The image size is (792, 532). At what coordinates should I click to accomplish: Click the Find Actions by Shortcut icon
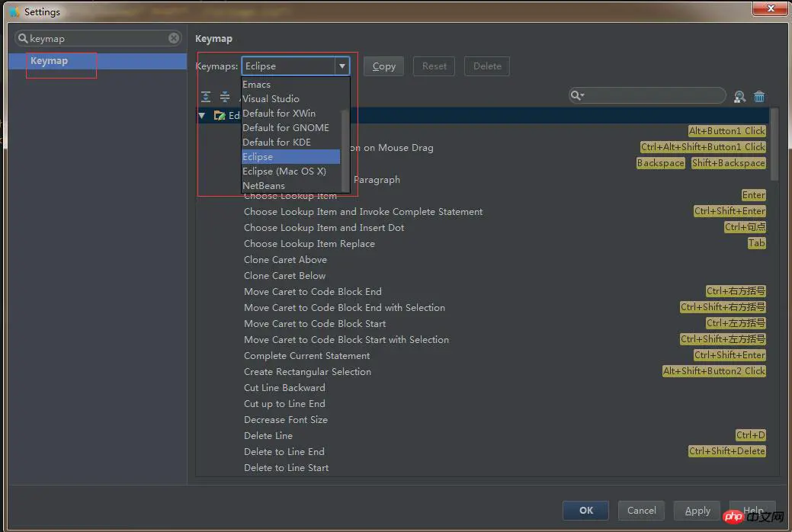tap(739, 97)
